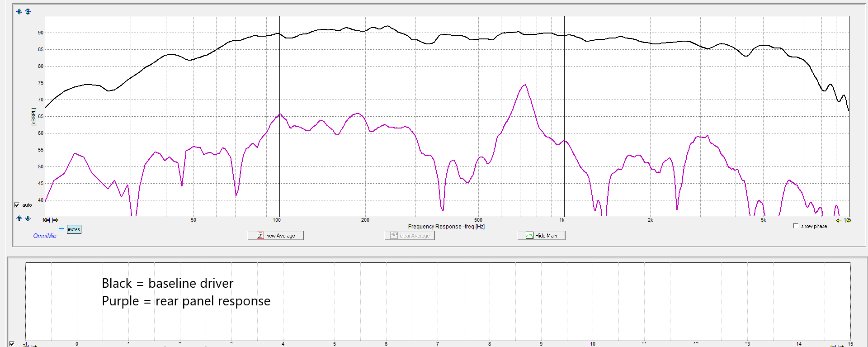This screenshot has width=868, height=347.
Task: Enable the show phase checkbox
Action: pos(796,226)
